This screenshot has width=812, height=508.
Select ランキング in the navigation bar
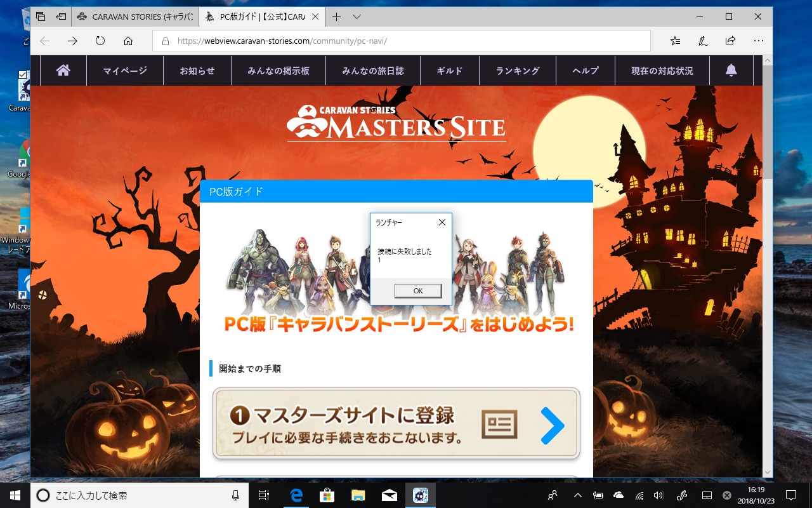pyautogui.click(x=518, y=70)
